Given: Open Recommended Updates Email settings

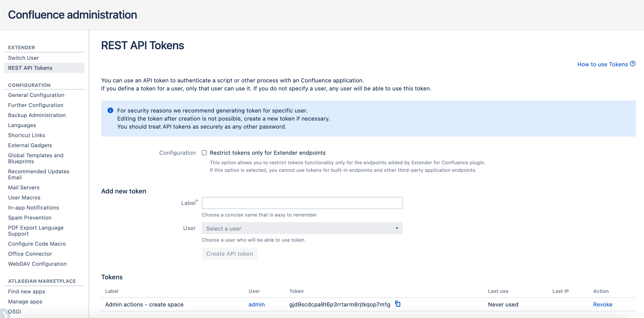Looking at the screenshot, I should point(39,174).
